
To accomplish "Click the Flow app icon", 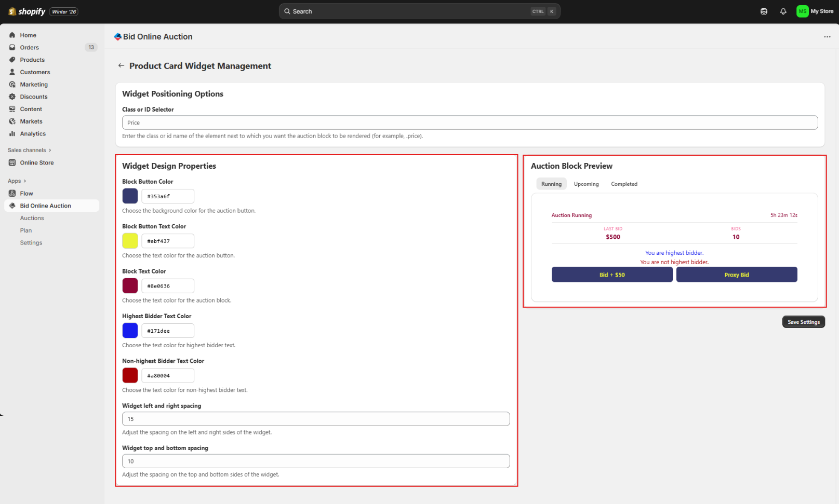I will coord(12,194).
